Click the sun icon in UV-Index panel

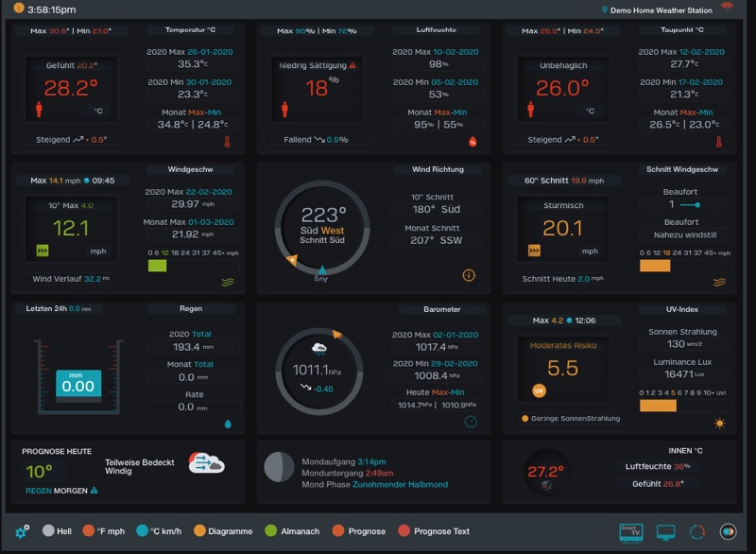pos(719,423)
